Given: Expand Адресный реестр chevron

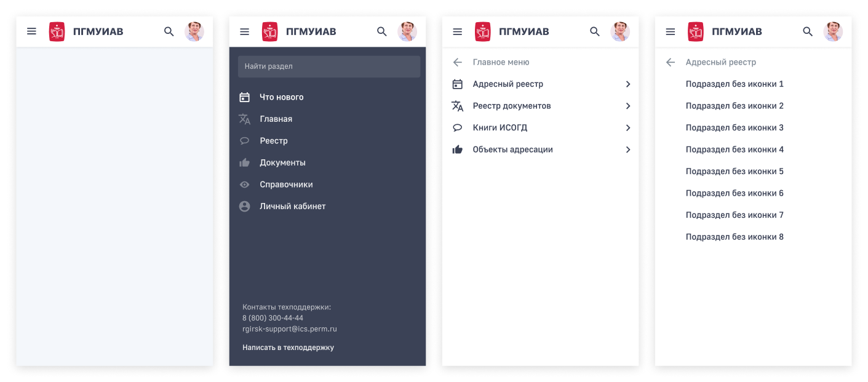Looking at the screenshot, I should click(628, 84).
